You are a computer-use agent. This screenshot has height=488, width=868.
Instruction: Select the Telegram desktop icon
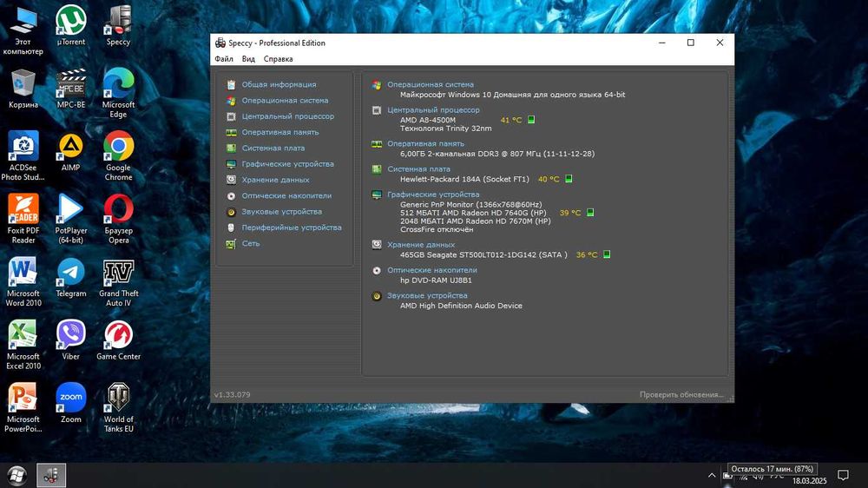click(71, 278)
